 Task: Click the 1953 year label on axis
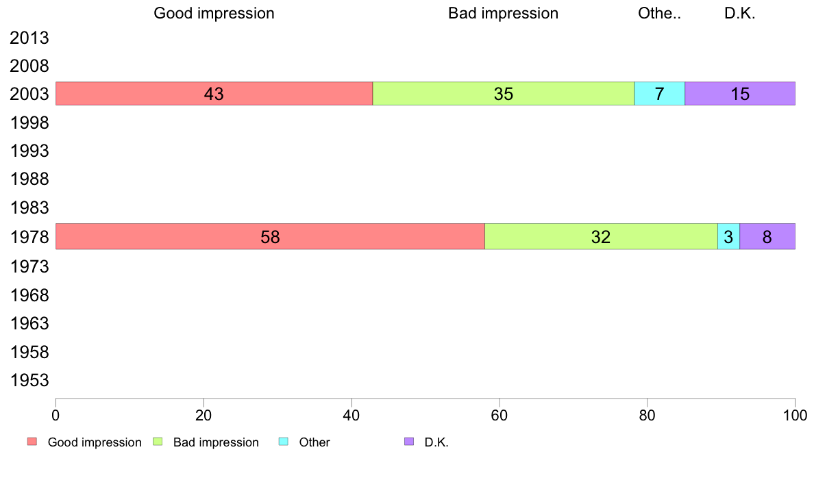click(29, 381)
